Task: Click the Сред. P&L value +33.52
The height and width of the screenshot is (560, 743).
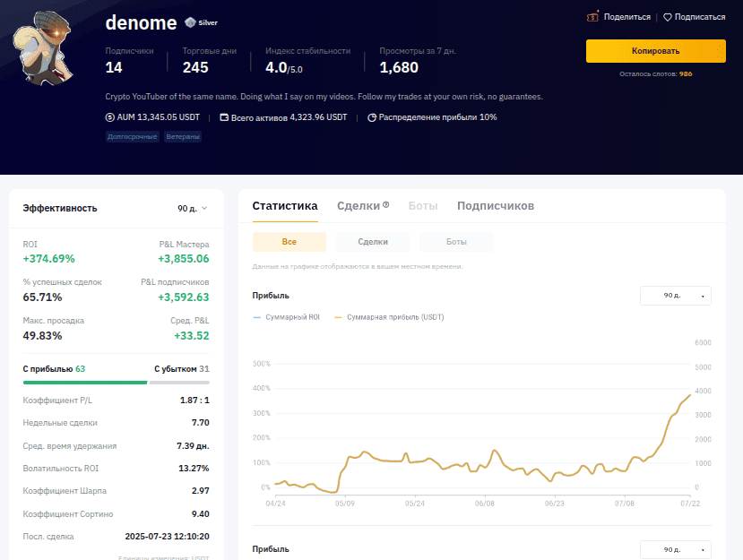Action: [x=192, y=336]
